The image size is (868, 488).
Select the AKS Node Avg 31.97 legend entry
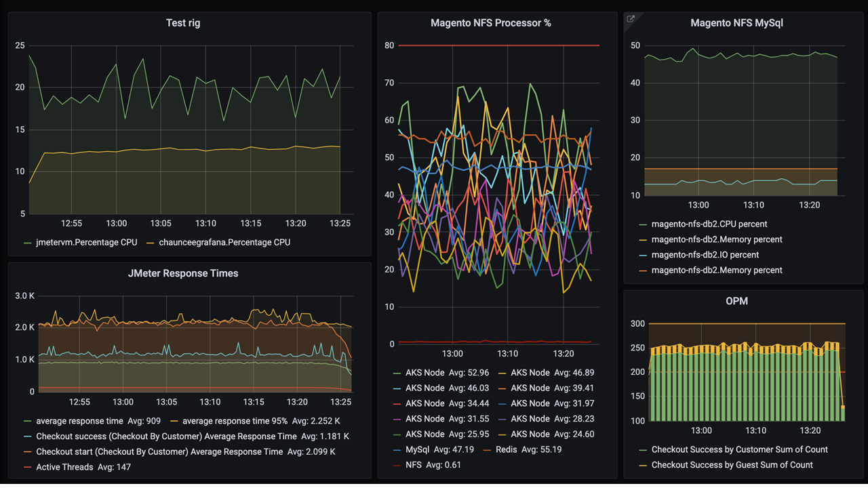547,403
